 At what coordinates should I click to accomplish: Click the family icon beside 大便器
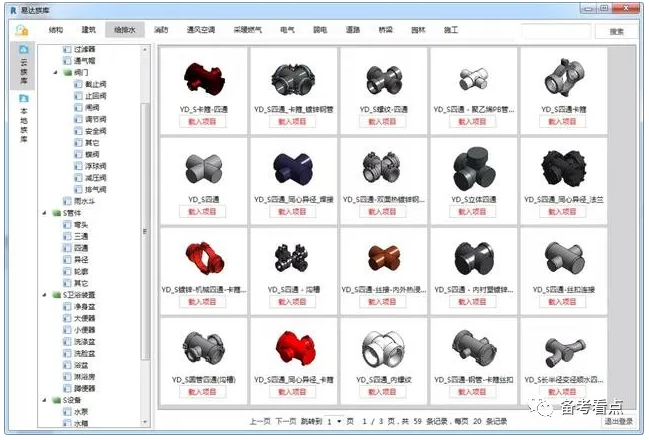coord(67,318)
